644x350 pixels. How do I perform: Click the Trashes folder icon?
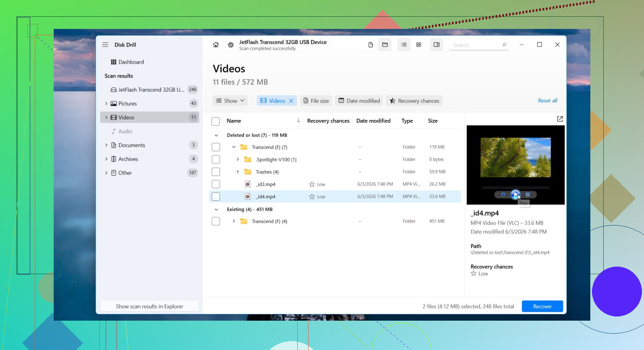(x=247, y=172)
